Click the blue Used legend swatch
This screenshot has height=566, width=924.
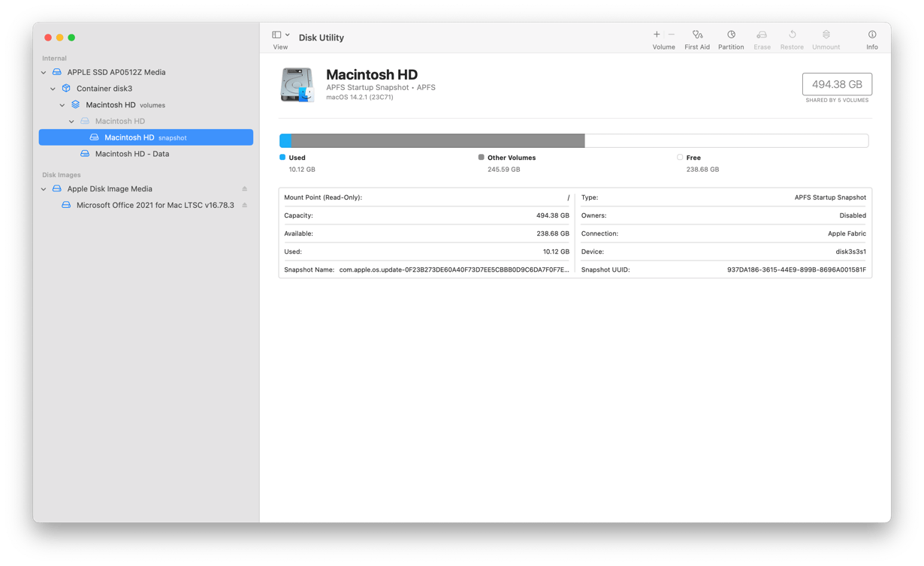click(x=282, y=158)
